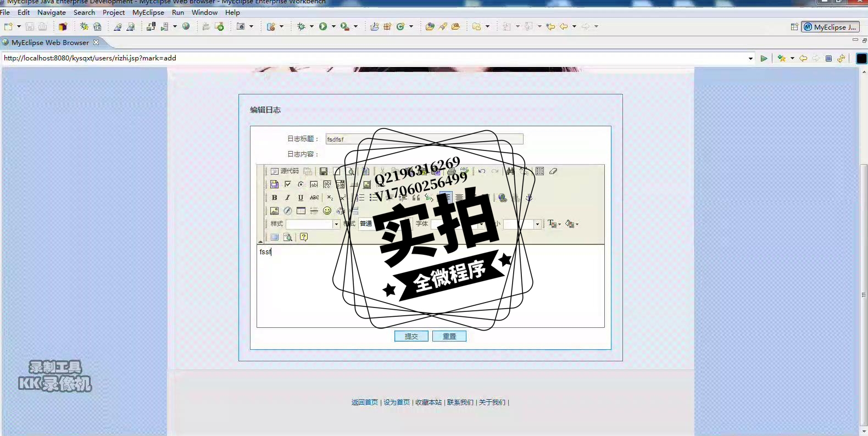Click the Select All icon in editor
The width and height of the screenshot is (868, 436).
pos(540,171)
